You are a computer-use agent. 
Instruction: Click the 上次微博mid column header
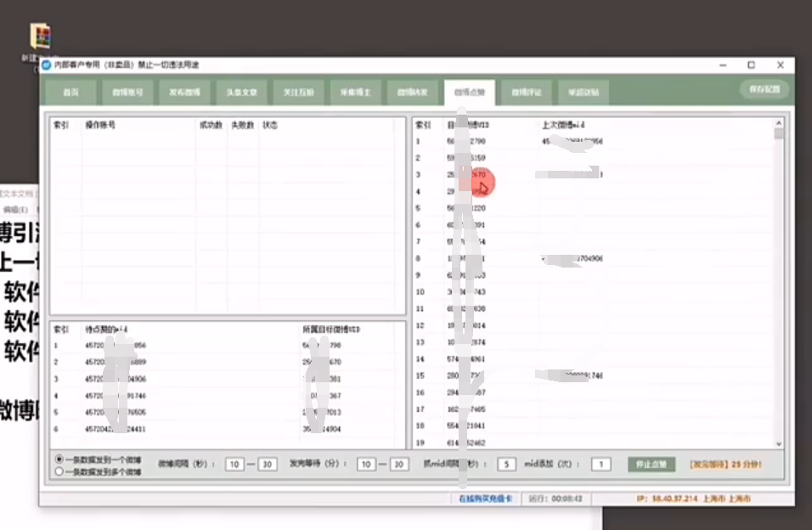pyautogui.click(x=563, y=126)
